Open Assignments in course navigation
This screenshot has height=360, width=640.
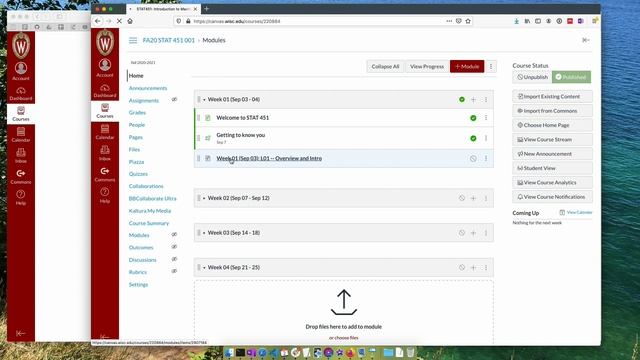[144, 100]
